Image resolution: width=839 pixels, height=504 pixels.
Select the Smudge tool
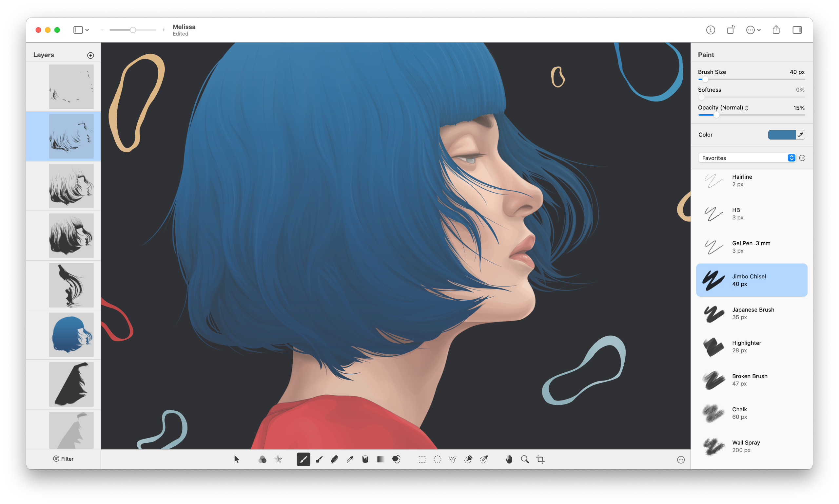(396, 460)
